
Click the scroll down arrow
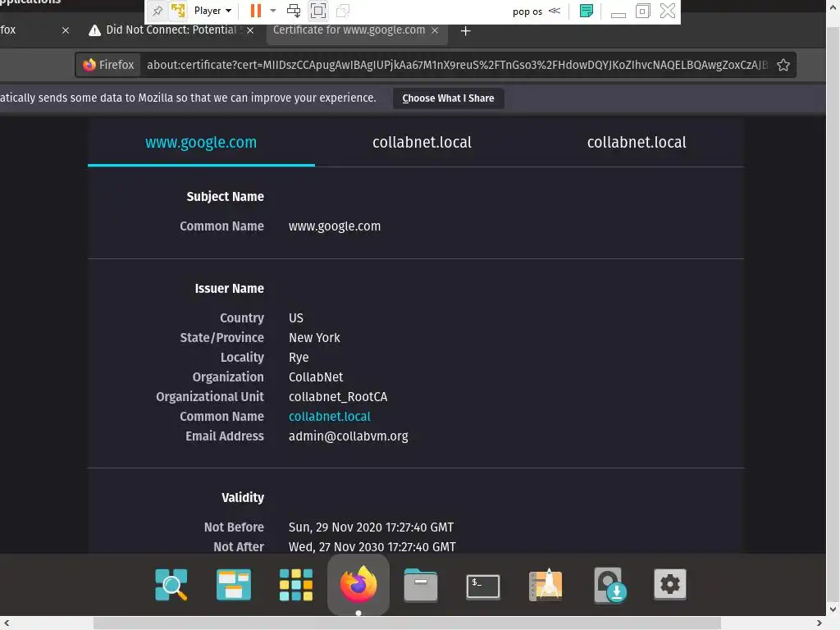click(833, 609)
